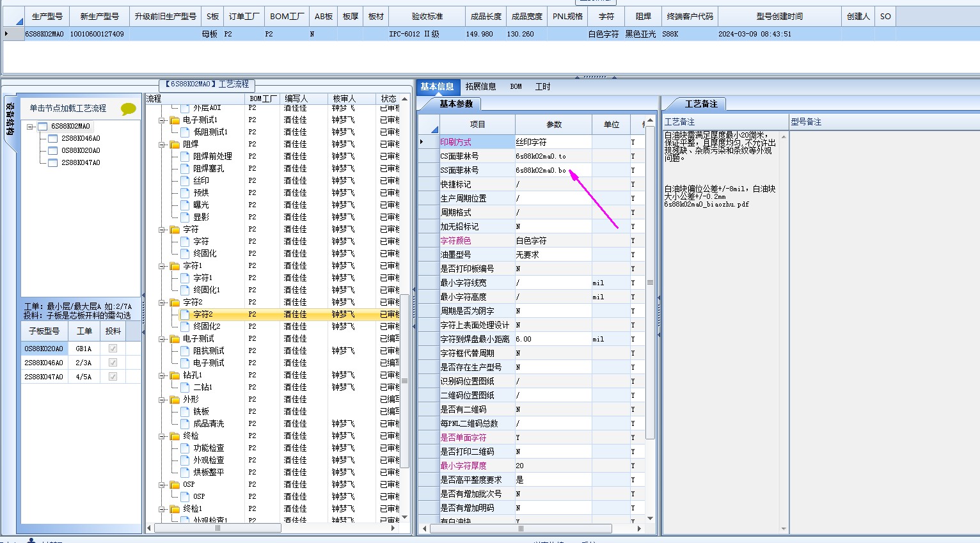The height and width of the screenshot is (543, 980).
Task: Click document icon of 二钻1 step
Action: 186,387
